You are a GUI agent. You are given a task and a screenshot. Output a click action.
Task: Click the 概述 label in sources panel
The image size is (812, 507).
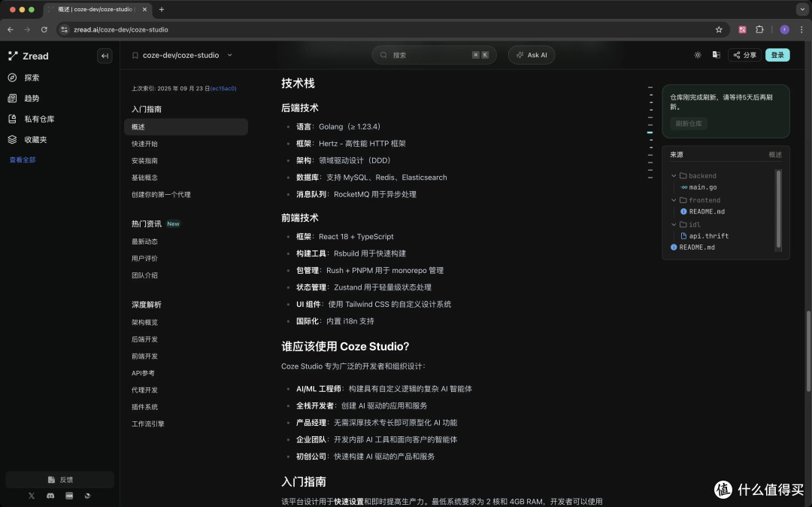774,155
